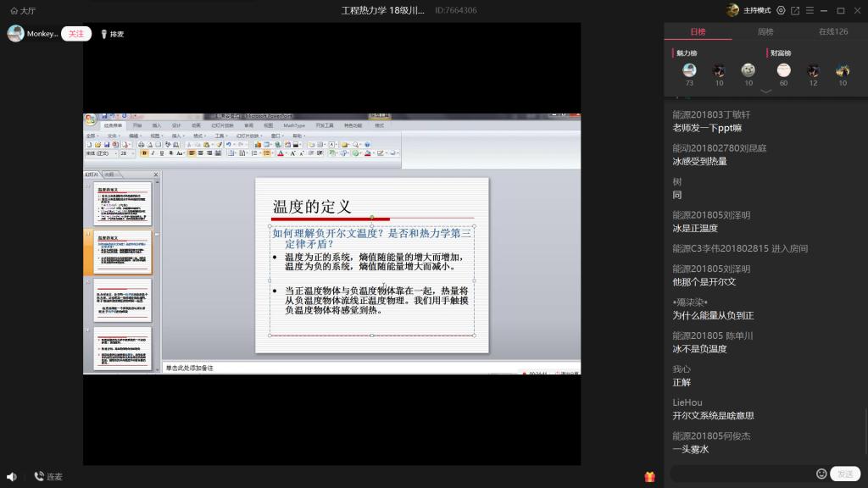This screenshot has width=868, height=488.
Task: Click the chat message input field
Action: coord(742,474)
